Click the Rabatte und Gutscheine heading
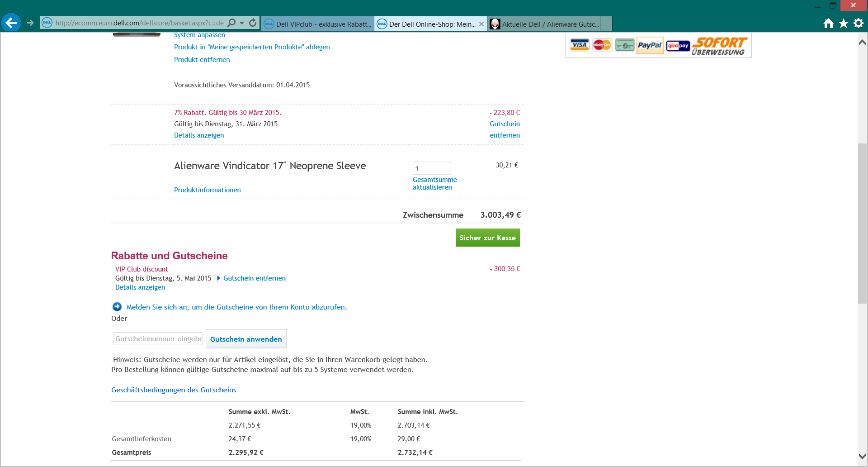This screenshot has width=868, height=467. click(170, 256)
